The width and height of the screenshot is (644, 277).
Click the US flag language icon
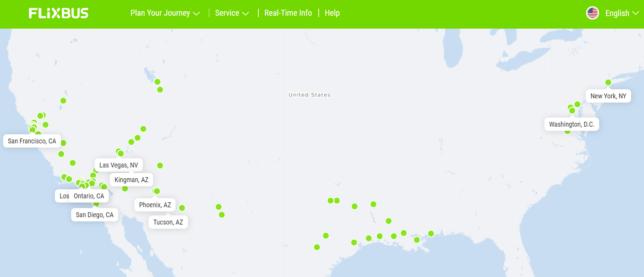tap(592, 13)
